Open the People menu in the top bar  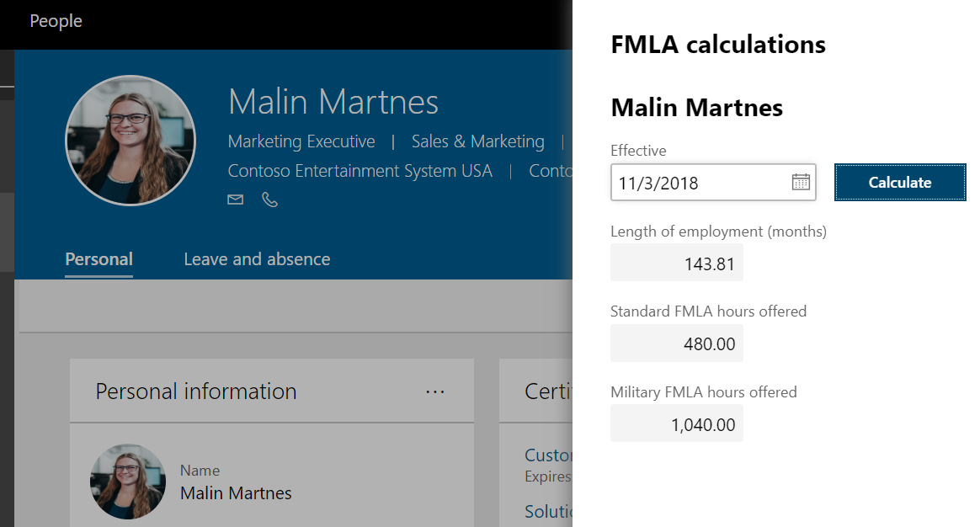56,21
